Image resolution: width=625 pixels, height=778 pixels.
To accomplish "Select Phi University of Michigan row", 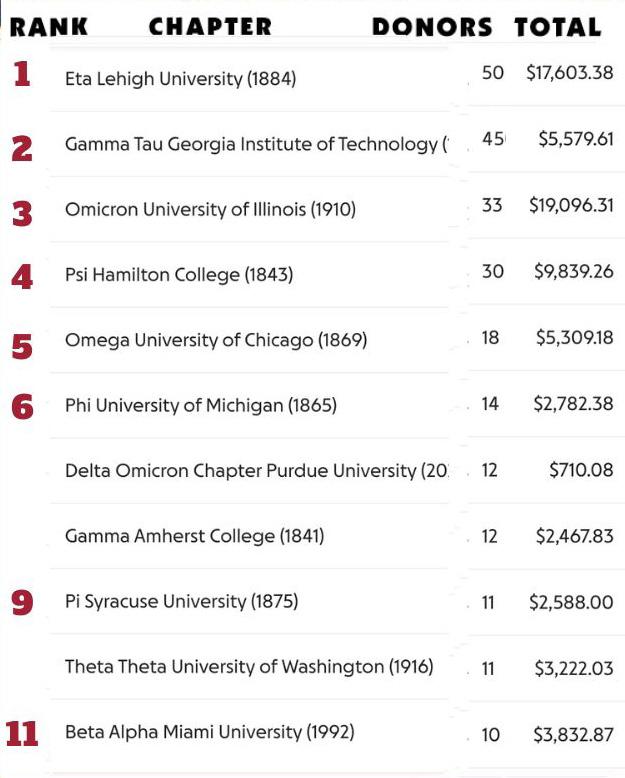I will click(x=201, y=405).
